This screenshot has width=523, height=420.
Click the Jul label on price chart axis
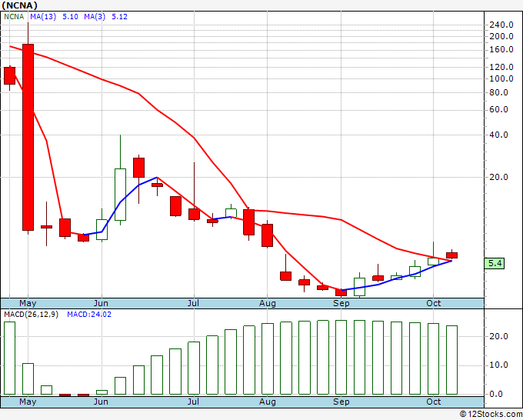pos(193,303)
